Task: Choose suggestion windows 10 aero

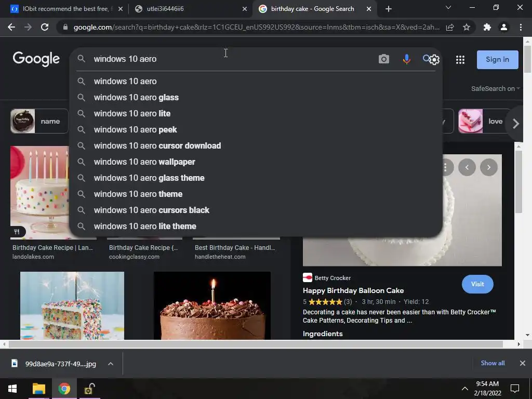Action: click(x=256, y=82)
